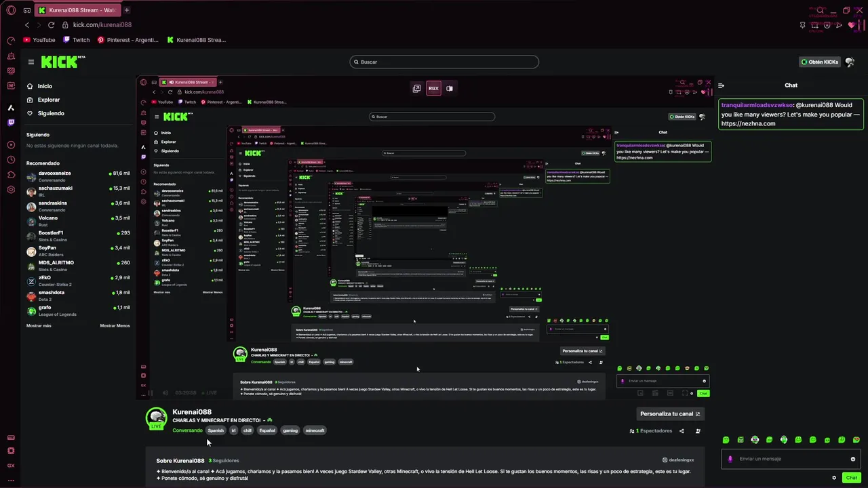This screenshot has width=868, height=488.
Task: Open recommended channel MDS_ALRITMO
Action: point(78,266)
